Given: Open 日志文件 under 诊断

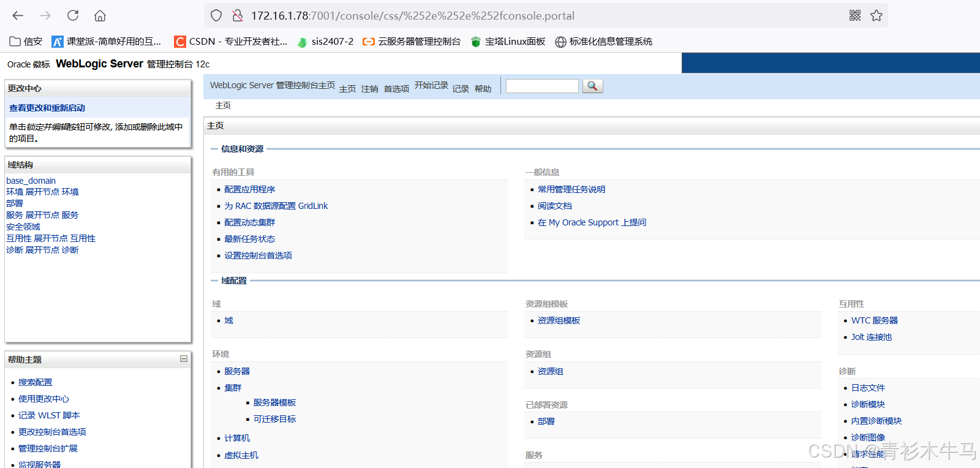Looking at the screenshot, I should coord(868,388).
